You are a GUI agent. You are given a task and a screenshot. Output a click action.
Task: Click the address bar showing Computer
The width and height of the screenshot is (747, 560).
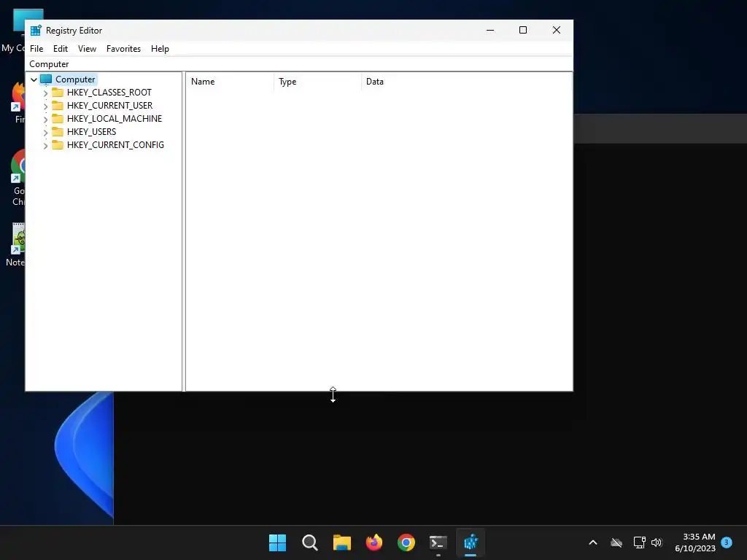tap(299, 64)
